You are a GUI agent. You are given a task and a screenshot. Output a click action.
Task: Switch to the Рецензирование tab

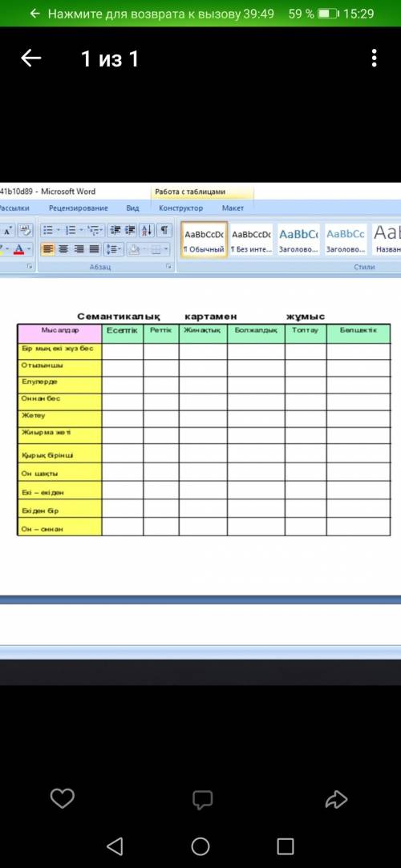(78, 208)
